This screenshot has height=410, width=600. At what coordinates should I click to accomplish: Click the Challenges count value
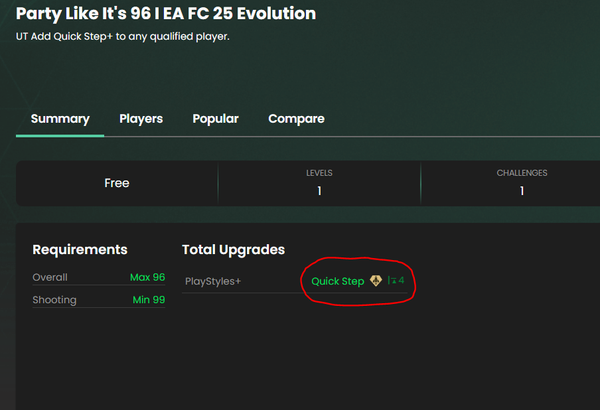point(522,191)
